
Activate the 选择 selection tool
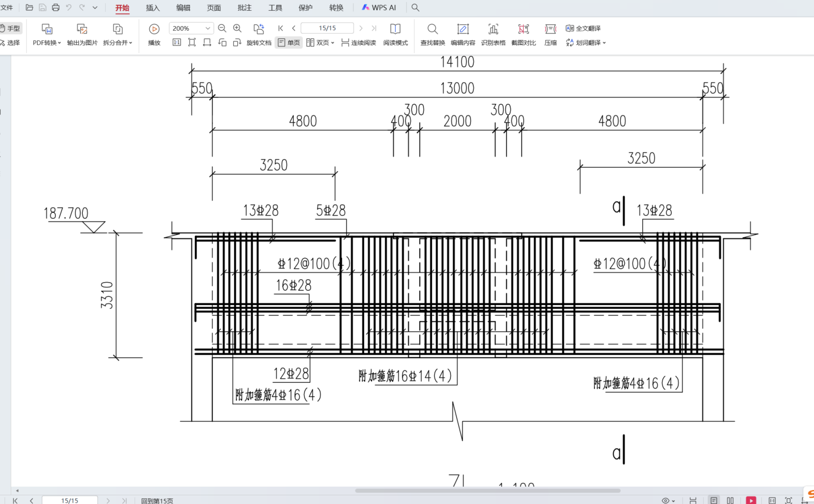[x=10, y=43]
